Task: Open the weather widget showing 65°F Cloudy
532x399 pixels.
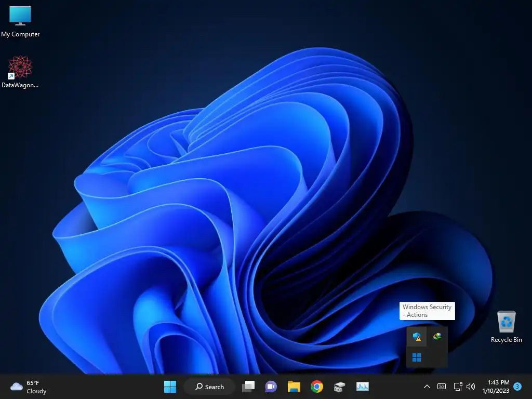Action: click(x=29, y=387)
